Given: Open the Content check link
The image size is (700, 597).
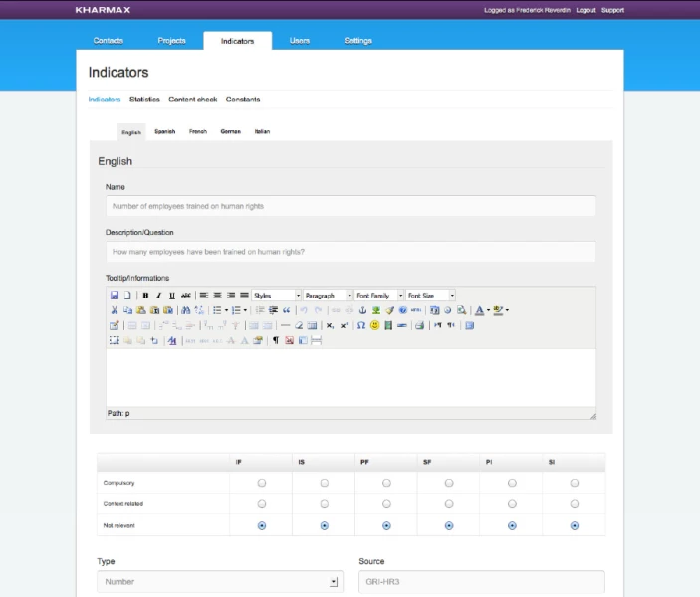Looking at the screenshot, I should pos(192,99).
